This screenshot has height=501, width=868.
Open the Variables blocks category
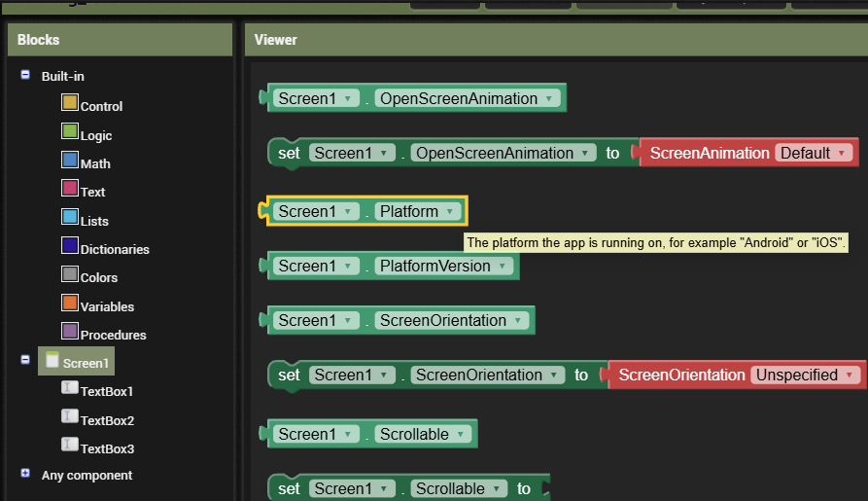click(107, 306)
